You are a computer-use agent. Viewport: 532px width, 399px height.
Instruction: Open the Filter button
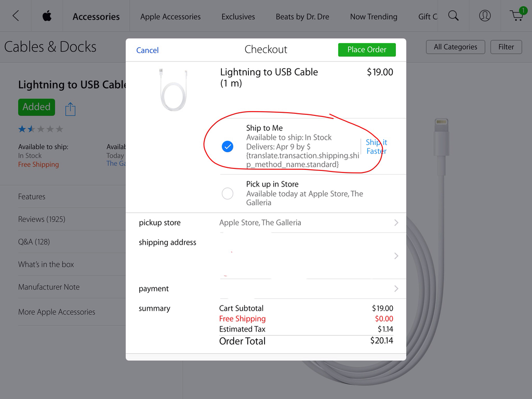pyautogui.click(x=506, y=47)
